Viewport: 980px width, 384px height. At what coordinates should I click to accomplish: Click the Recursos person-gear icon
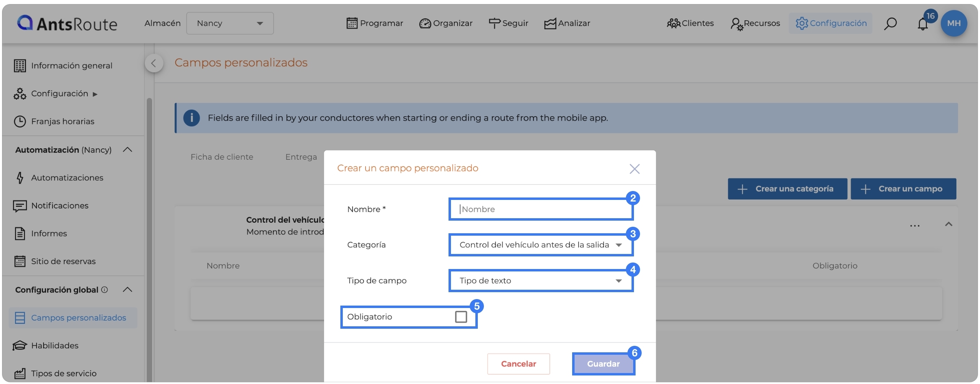point(736,24)
